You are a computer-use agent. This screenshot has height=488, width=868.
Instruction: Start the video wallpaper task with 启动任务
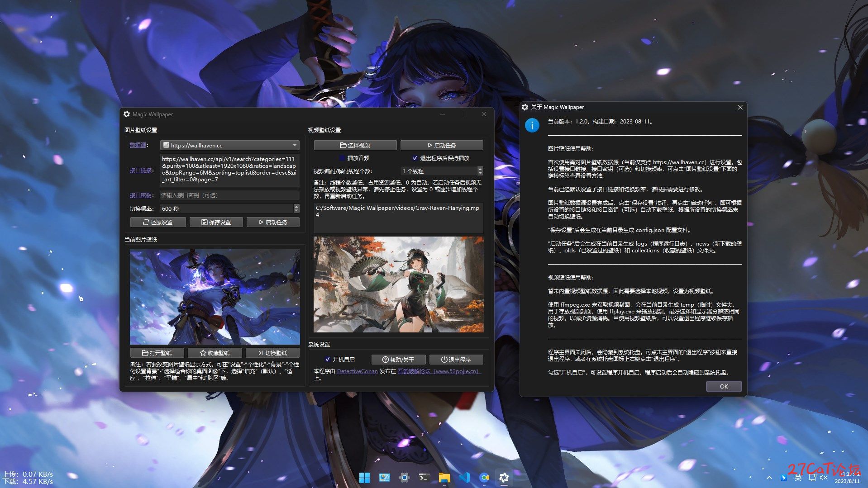pos(442,145)
